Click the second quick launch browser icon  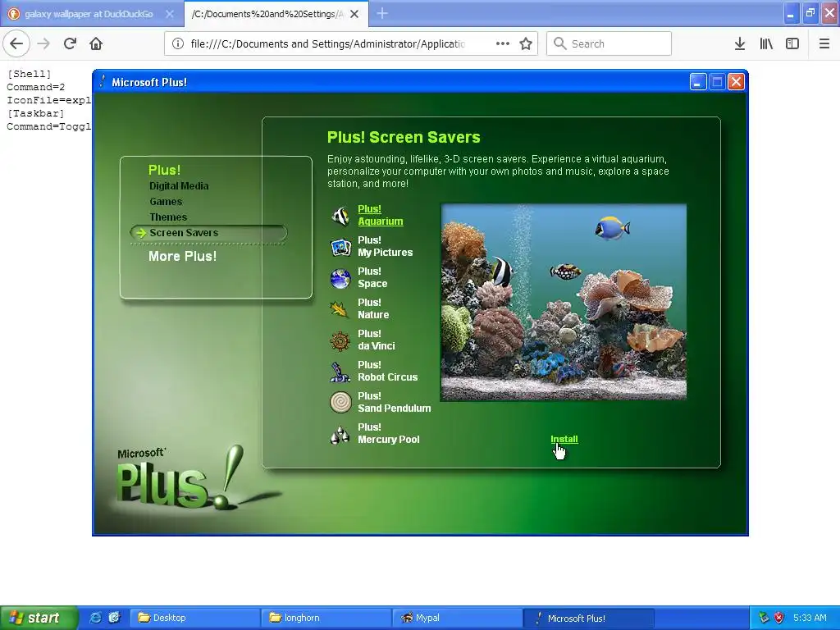pyautogui.click(x=114, y=618)
